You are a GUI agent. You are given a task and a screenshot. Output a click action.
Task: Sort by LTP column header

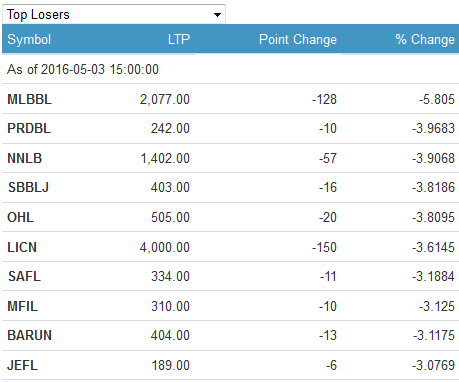pos(179,39)
